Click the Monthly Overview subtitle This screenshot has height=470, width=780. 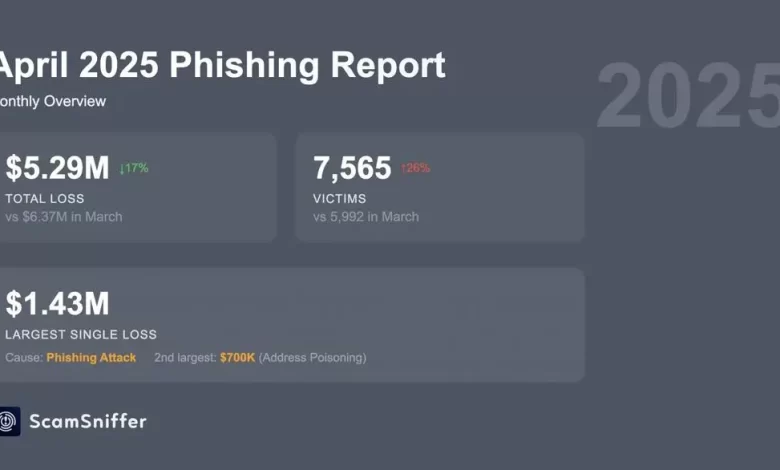pos(53,101)
